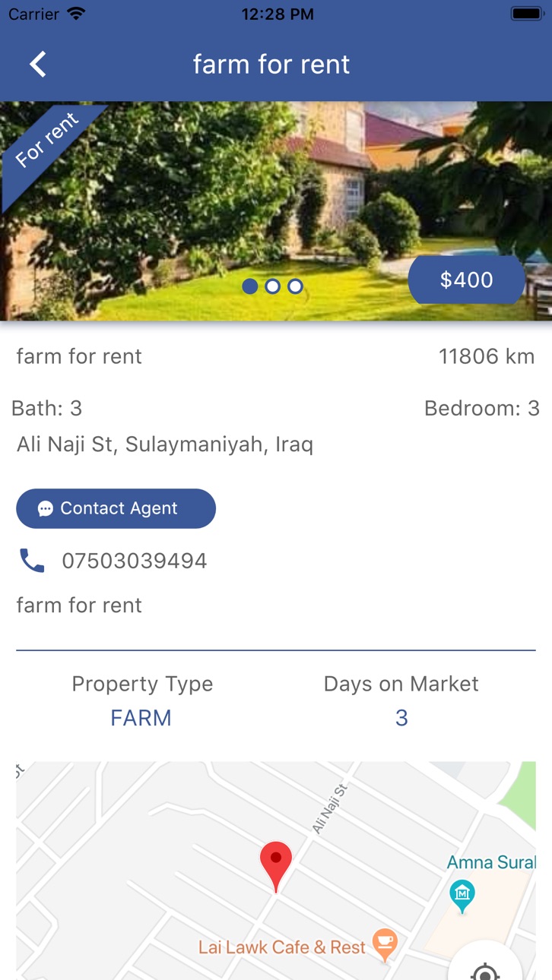Tap Days on Market value 3

pos(401,718)
